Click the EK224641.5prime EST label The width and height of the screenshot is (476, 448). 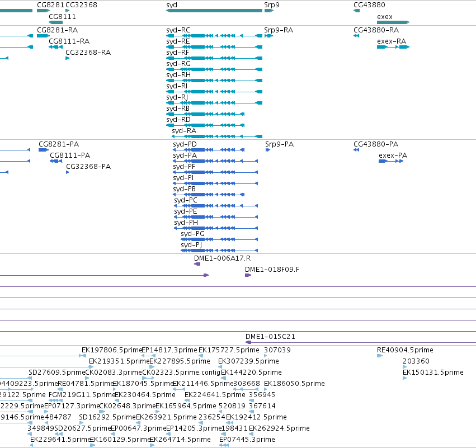[x=215, y=395]
